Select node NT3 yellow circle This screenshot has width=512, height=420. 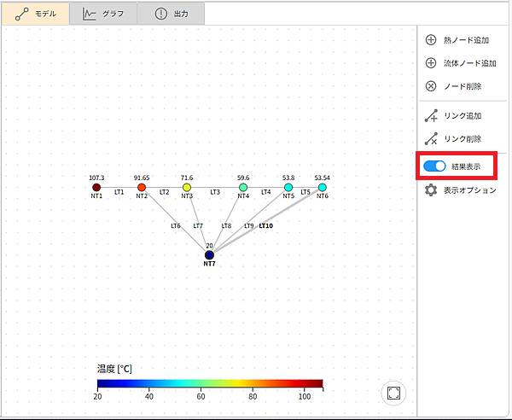pyautogui.click(x=187, y=187)
